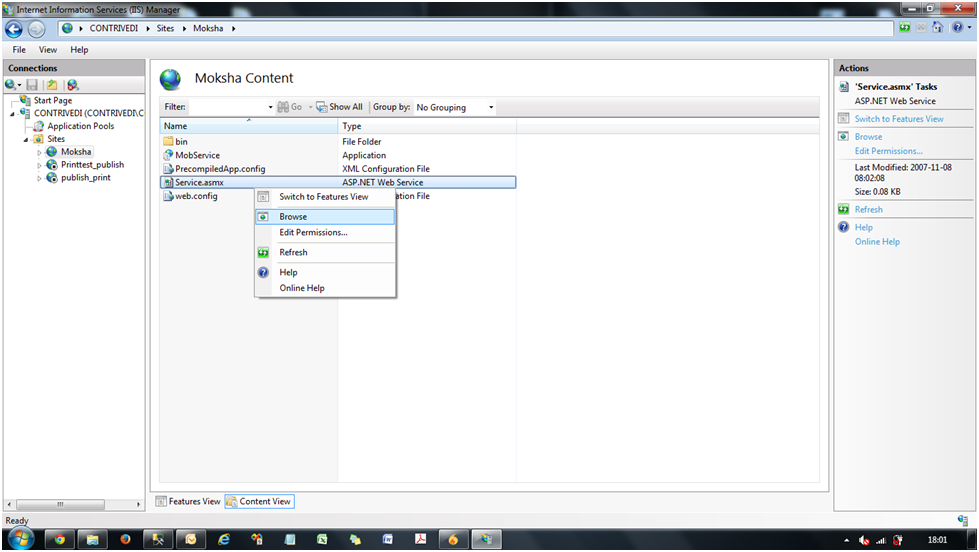Click the Browse icon in the Actions pane
Image resolution: width=979 pixels, height=552 pixels.
[x=844, y=136]
